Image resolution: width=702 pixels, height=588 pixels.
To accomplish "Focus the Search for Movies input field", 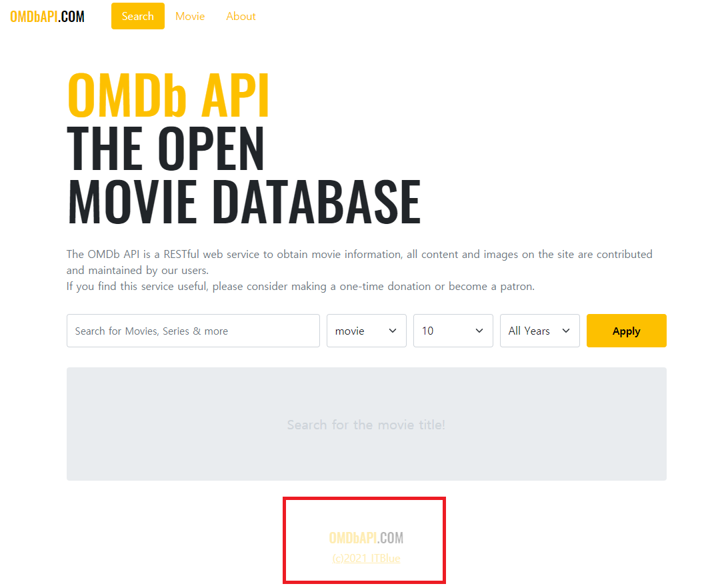I will point(193,331).
